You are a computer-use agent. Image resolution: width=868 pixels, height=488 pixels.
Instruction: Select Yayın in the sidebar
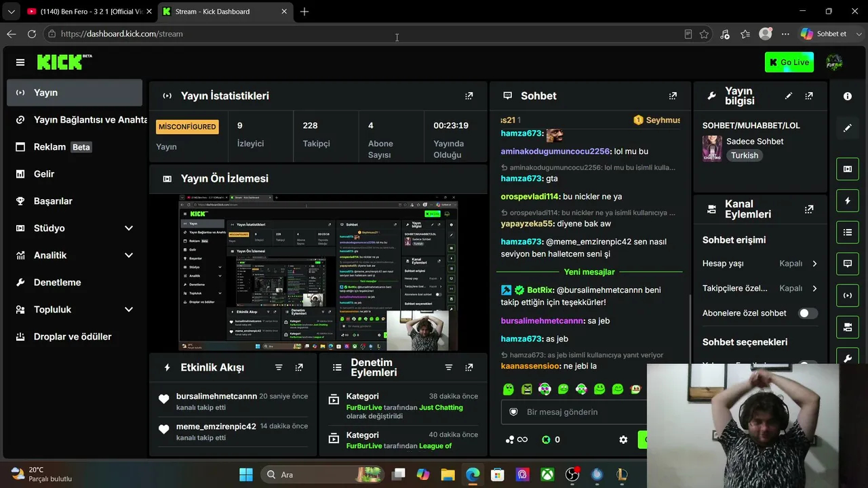click(x=75, y=93)
